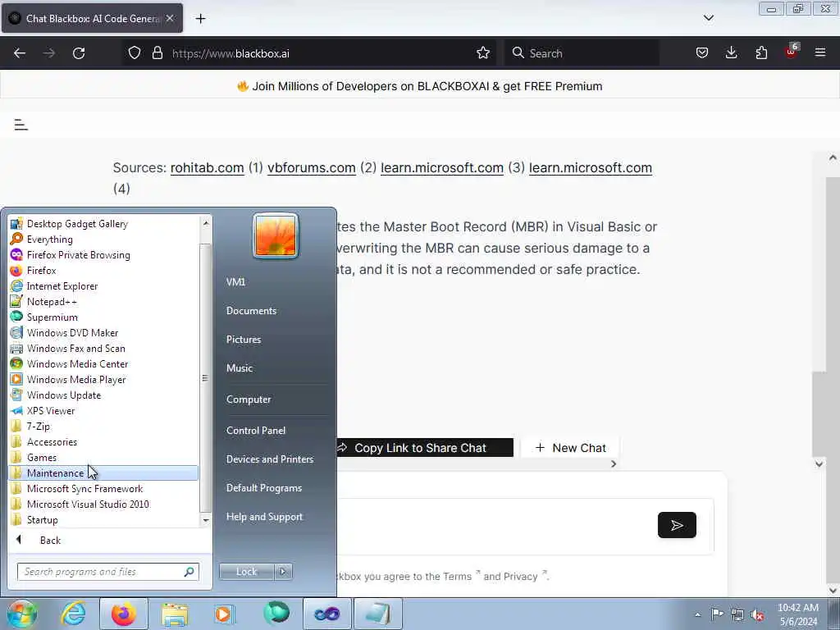
Task: Open Windows Fax and Scan
Action: (x=76, y=348)
